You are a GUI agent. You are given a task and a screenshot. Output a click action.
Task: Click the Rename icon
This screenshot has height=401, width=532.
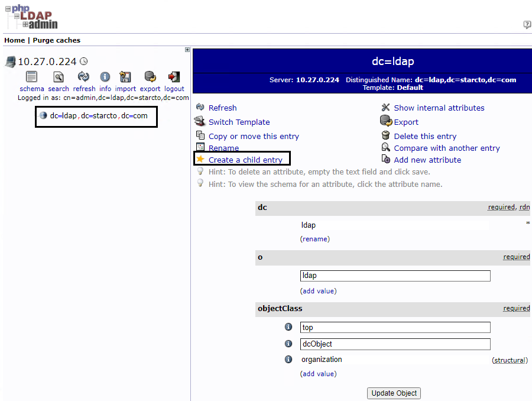tap(200, 147)
